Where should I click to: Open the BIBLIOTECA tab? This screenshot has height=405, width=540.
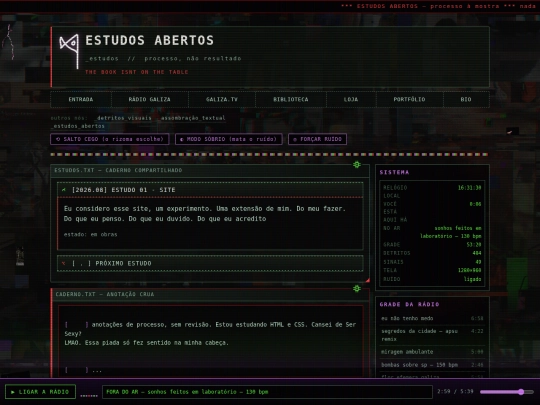(291, 100)
